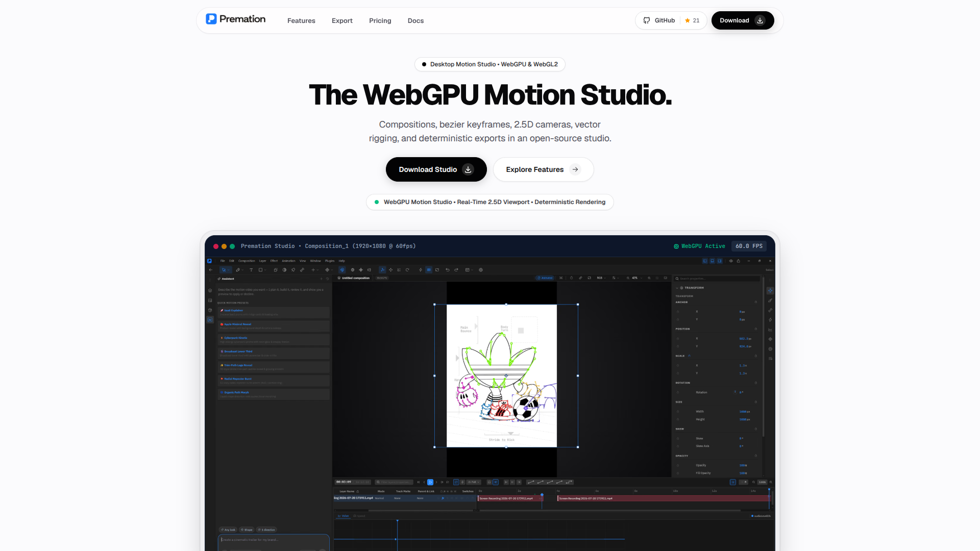The height and width of the screenshot is (551, 980).
Task: Toggle the eye preview icon in title row
Action: 731,261
